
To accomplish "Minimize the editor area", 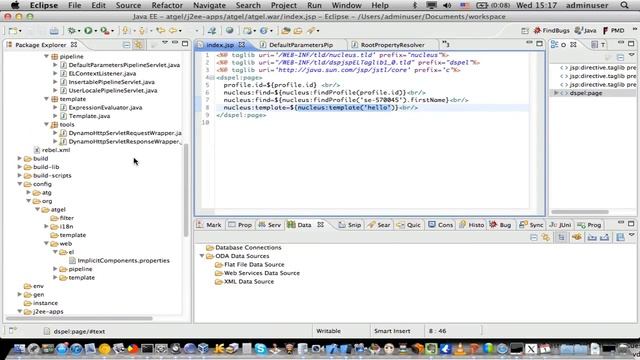I will coord(529,43).
